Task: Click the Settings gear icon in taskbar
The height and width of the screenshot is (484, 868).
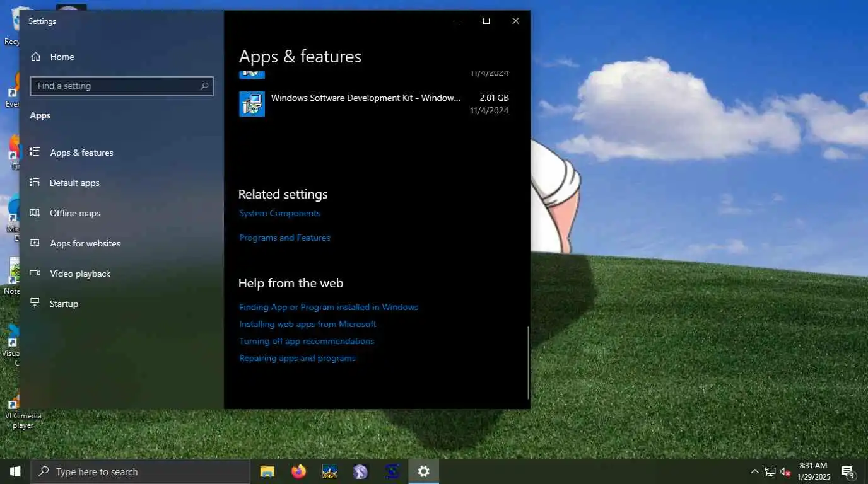Action: pyautogui.click(x=424, y=471)
